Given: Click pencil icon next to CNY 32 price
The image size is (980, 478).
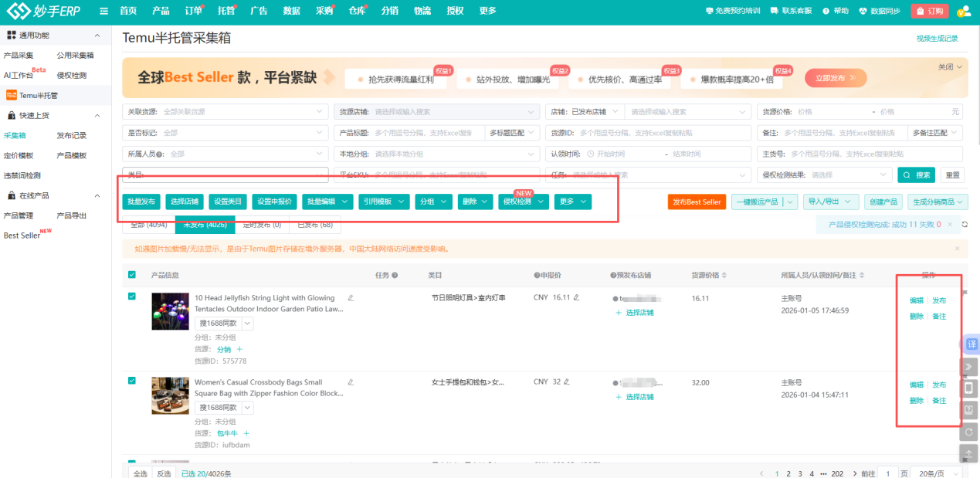Looking at the screenshot, I should click(x=567, y=381).
